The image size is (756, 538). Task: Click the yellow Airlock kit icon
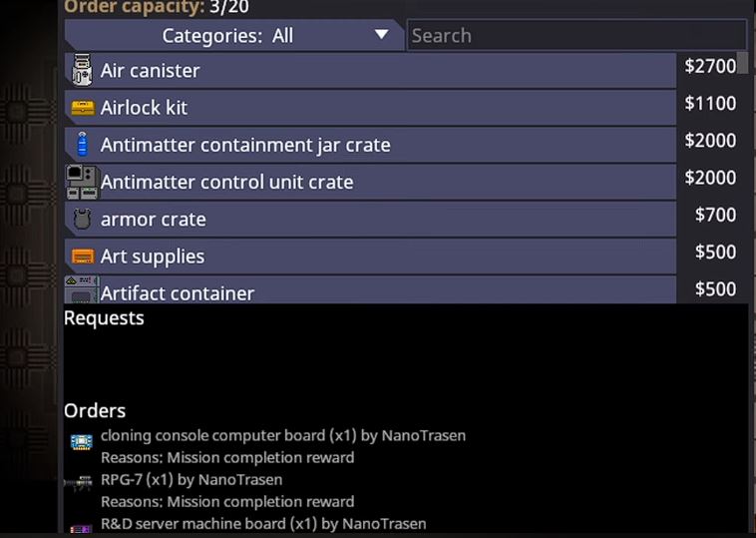pyautogui.click(x=82, y=108)
